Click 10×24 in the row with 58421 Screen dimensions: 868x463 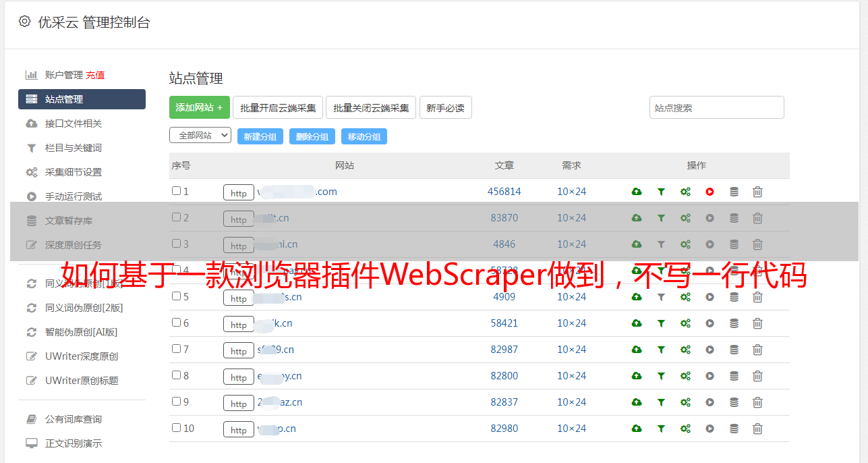click(x=572, y=323)
